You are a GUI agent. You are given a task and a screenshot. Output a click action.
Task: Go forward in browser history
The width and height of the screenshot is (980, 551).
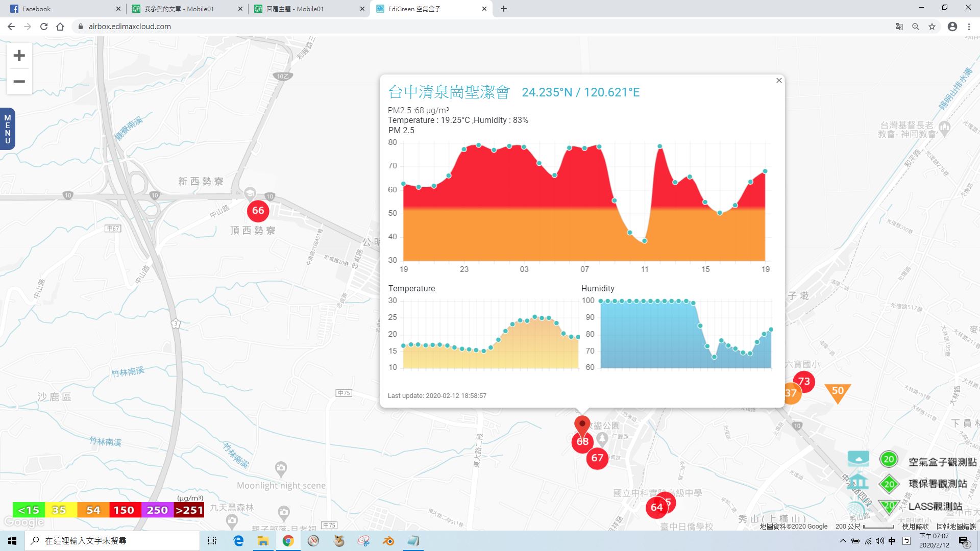pyautogui.click(x=28, y=27)
